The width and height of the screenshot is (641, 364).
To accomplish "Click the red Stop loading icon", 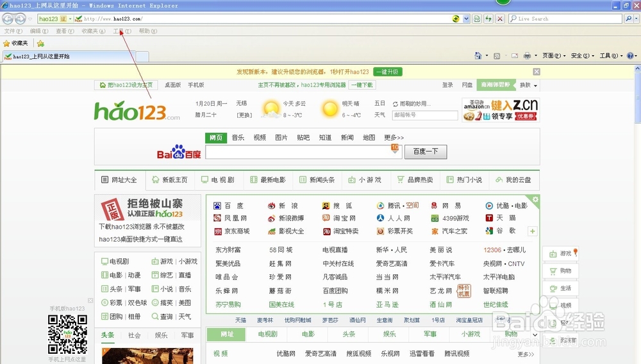I will coord(499,19).
